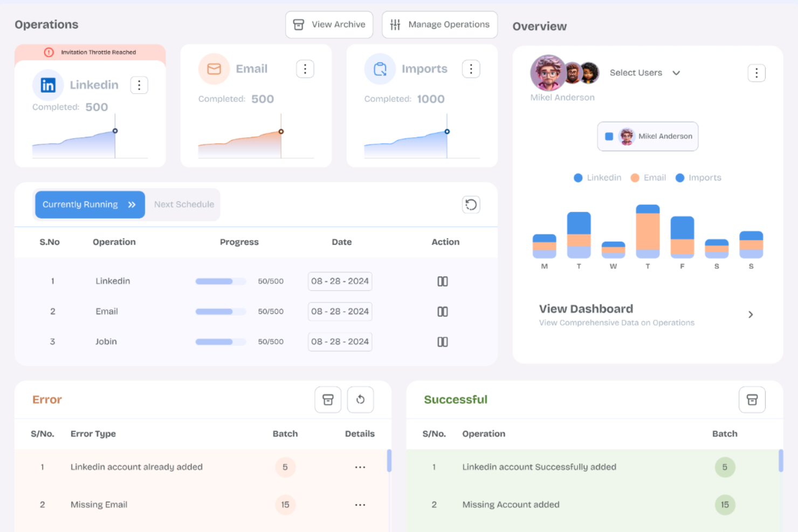The width and height of the screenshot is (798, 532).
Task: Open the archive icon in the Successful panel
Action: tap(752, 399)
